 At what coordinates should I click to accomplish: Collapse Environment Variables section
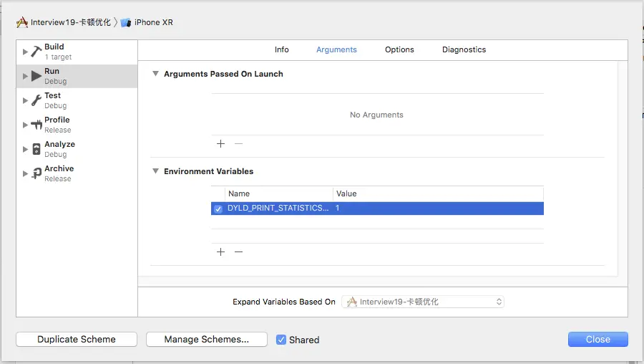(x=155, y=171)
